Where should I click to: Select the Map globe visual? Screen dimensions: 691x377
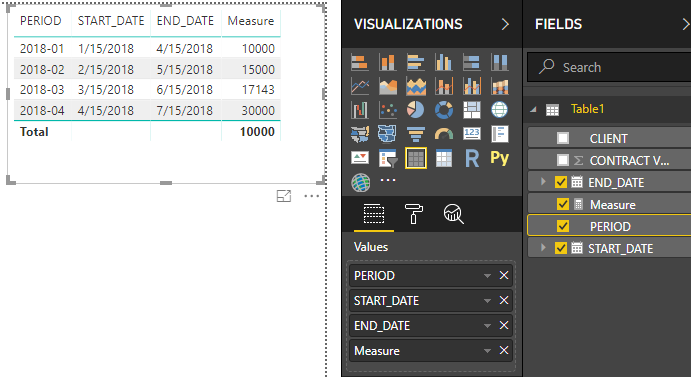(x=499, y=110)
